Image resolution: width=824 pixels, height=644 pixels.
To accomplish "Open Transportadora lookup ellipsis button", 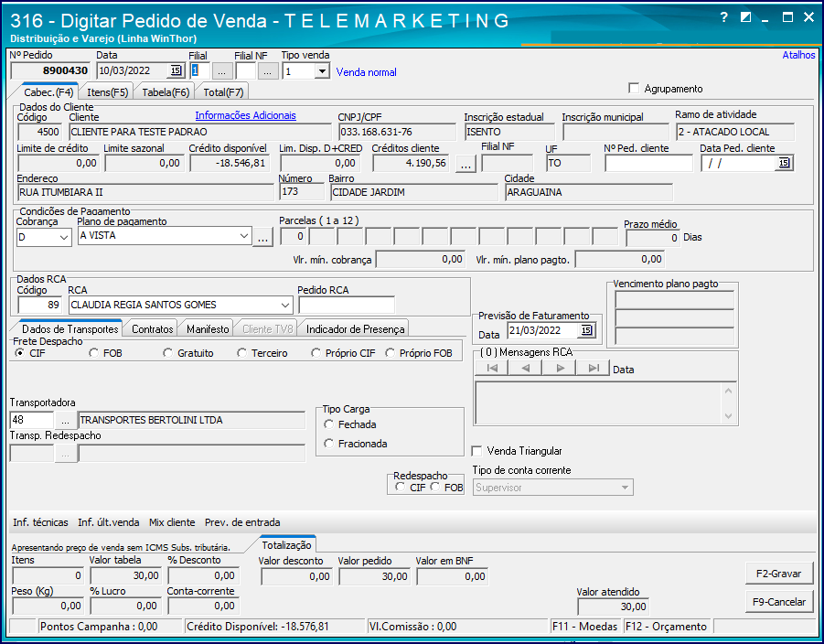I will tap(65, 420).
